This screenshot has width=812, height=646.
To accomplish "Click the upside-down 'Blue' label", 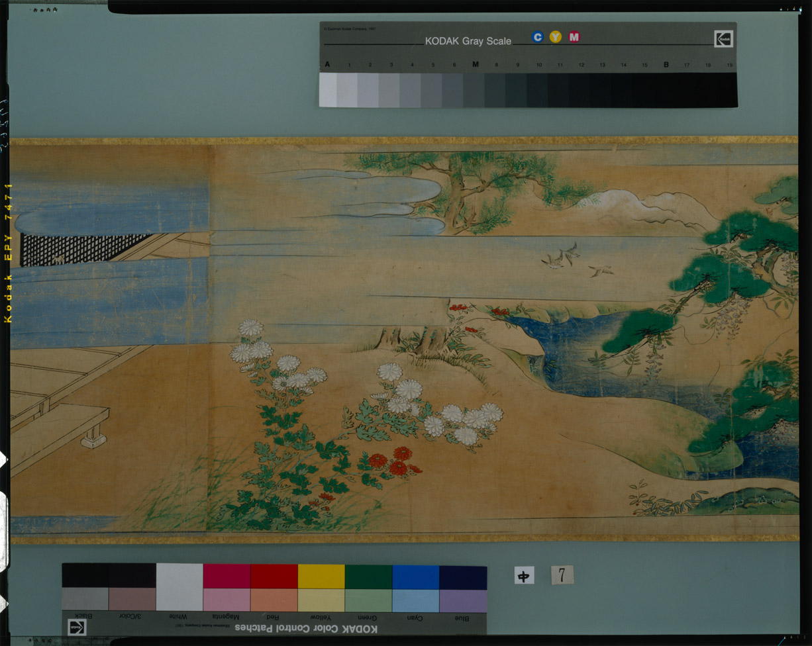I will [x=462, y=619].
